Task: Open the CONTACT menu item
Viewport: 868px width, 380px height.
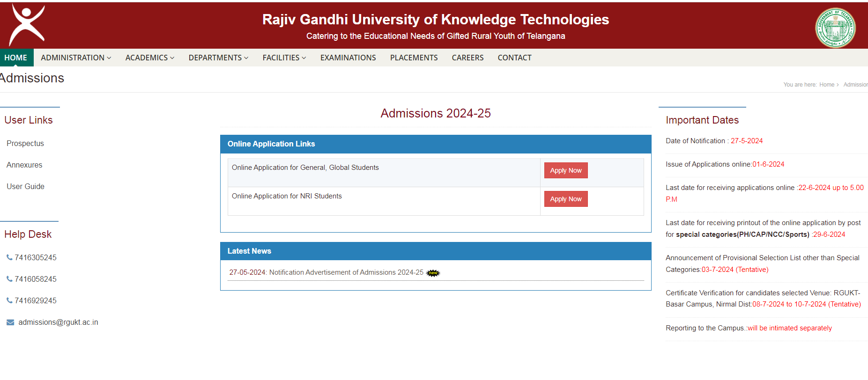Action: click(514, 58)
